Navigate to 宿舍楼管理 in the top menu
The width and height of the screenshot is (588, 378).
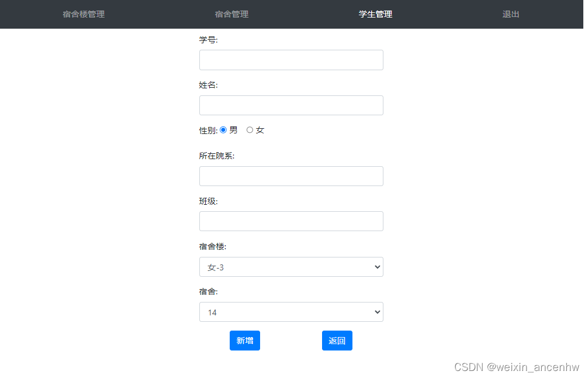pos(83,14)
